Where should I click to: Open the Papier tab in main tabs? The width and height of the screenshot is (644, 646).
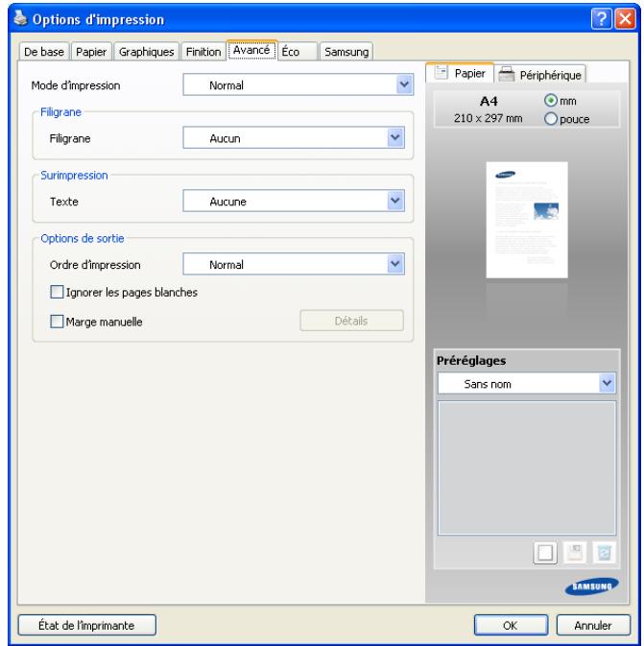click(x=91, y=52)
